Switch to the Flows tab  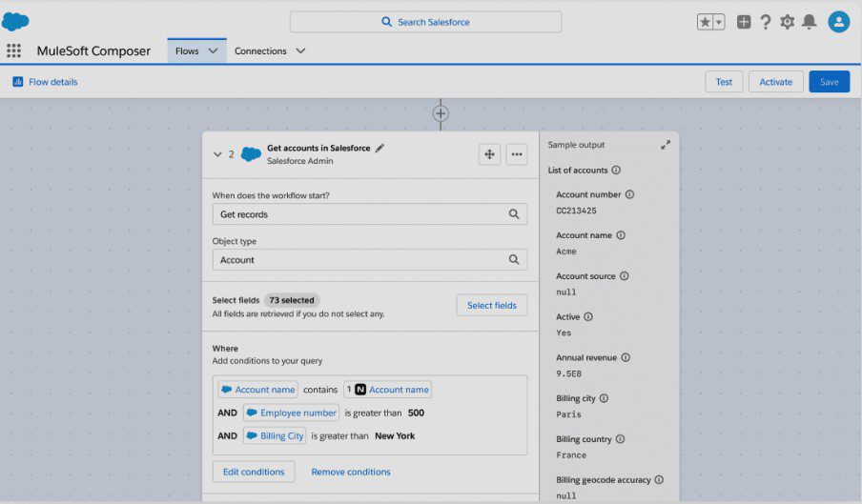187,51
